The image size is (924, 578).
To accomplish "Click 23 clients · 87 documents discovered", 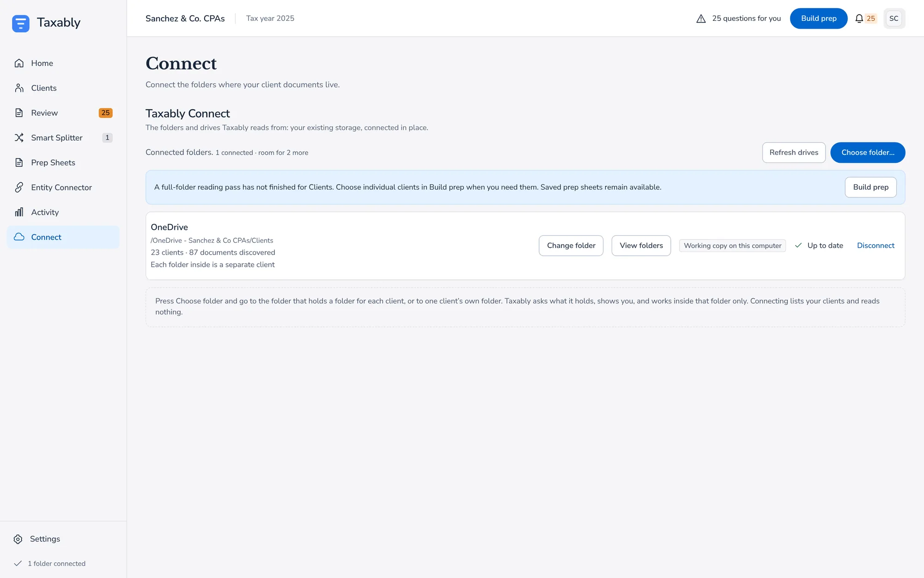I will point(213,252).
